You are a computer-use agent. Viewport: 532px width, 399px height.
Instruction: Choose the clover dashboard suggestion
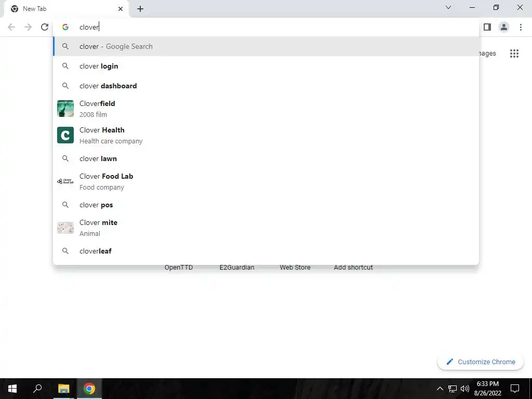tap(266, 86)
